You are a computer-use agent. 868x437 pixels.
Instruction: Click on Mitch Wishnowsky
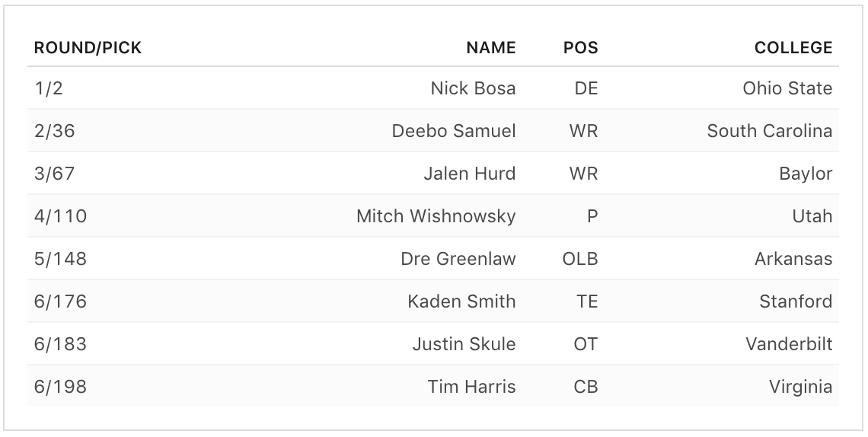pyautogui.click(x=436, y=216)
